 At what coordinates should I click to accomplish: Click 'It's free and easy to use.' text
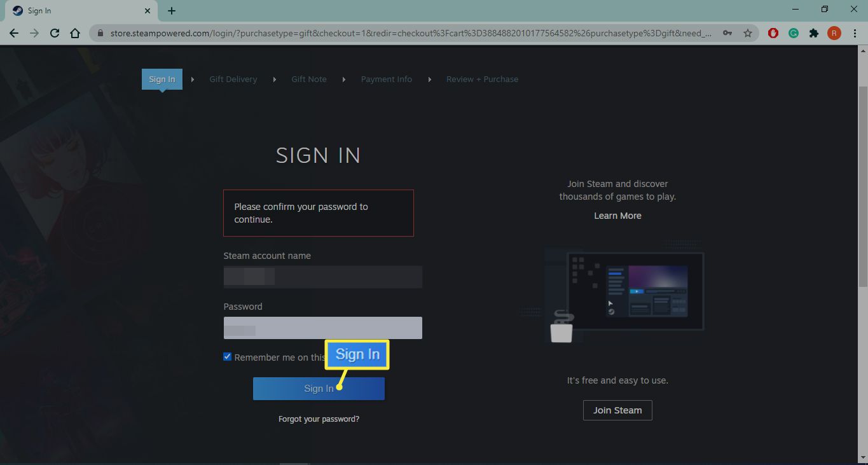tap(617, 380)
